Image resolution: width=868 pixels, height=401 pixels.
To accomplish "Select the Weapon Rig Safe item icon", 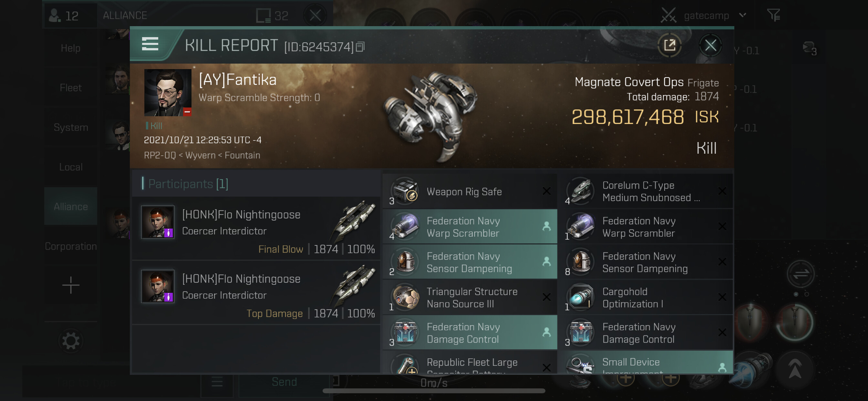I will tap(405, 191).
